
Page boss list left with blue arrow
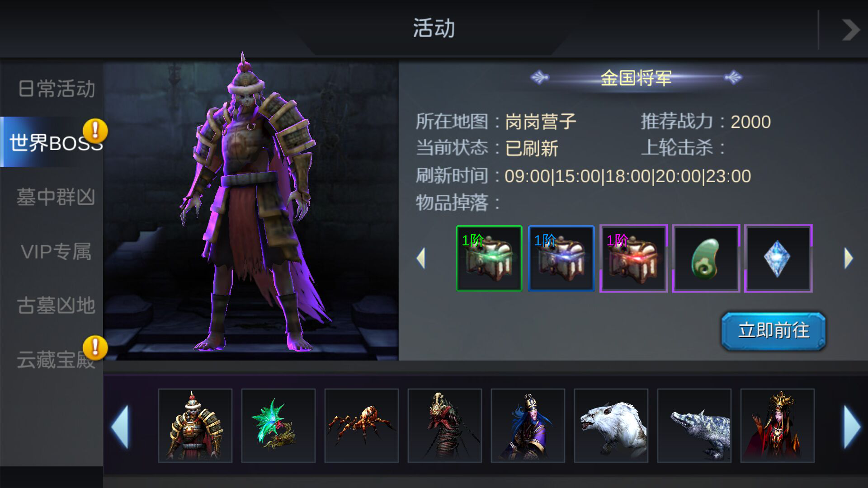pyautogui.click(x=120, y=427)
